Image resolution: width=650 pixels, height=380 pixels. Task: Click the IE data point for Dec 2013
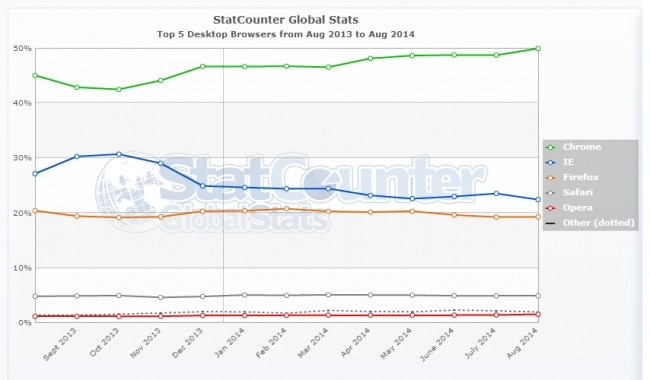203,186
